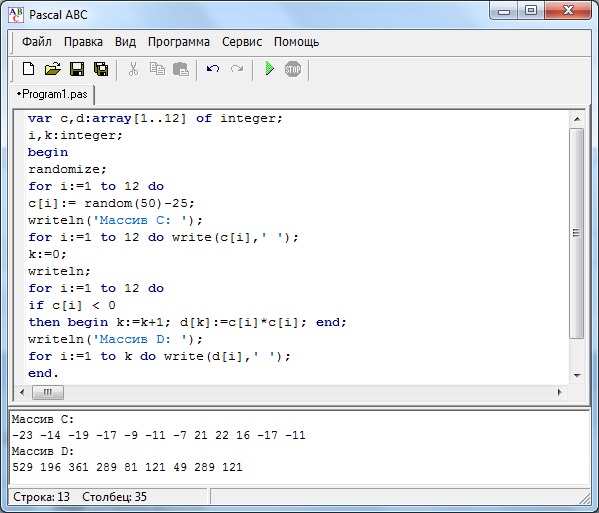599x513 pixels.
Task: Click the horizontal scrollbar right arrow
Action: pyautogui.click(x=560, y=392)
